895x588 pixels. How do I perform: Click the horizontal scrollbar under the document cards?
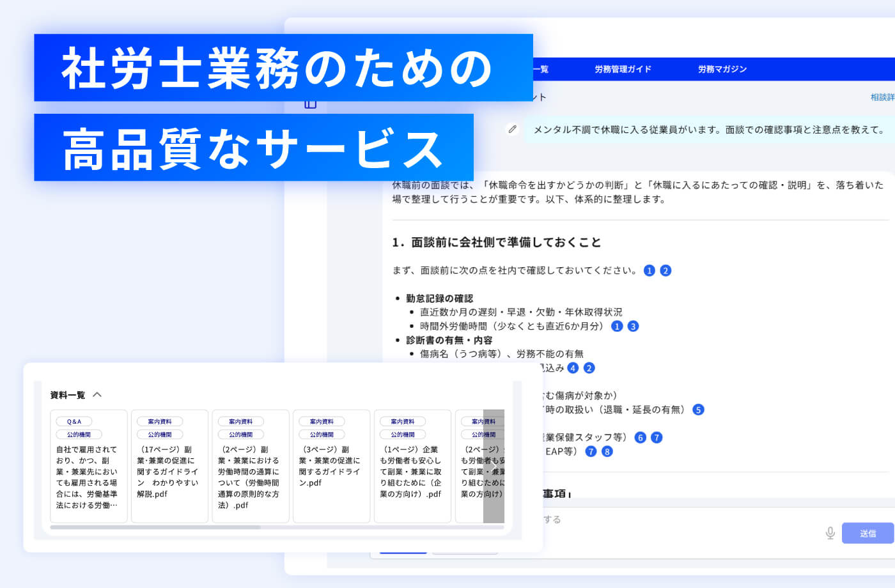155,527
